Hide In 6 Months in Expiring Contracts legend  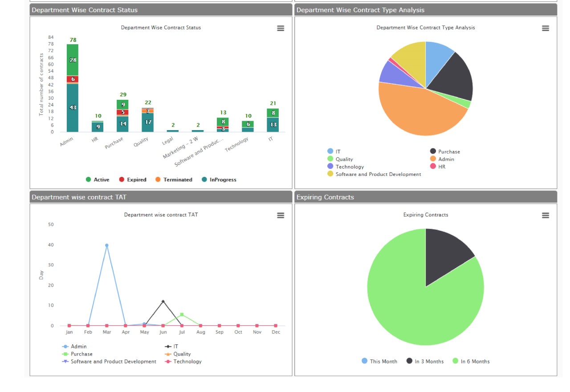[x=471, y=361]
